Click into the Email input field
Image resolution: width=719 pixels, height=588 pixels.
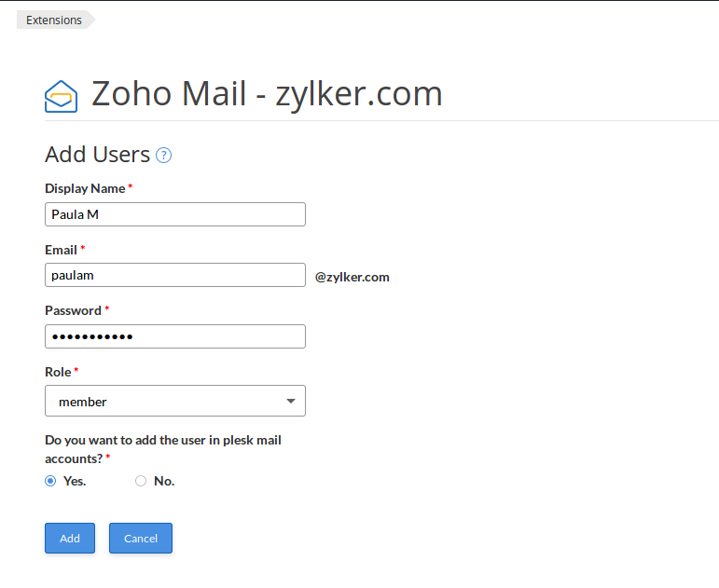(x=175, y=275)
